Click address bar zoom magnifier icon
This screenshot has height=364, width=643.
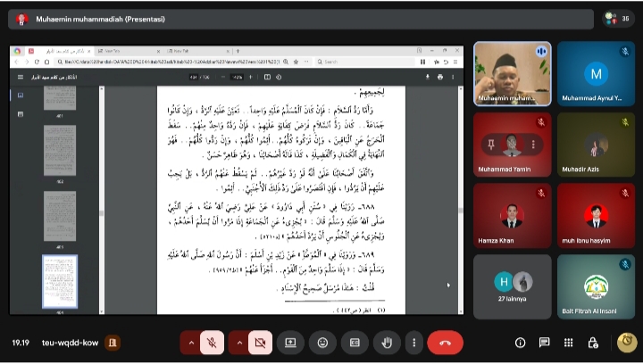point(286,62)
